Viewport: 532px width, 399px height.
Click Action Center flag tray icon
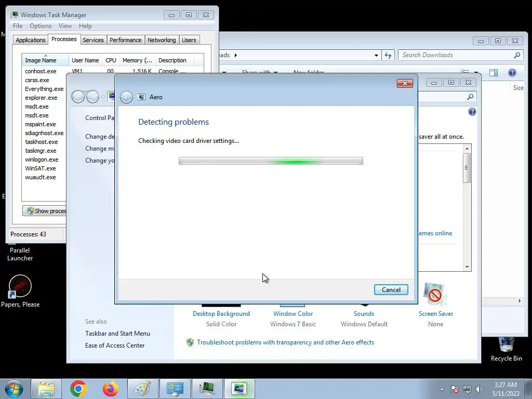pyautogui.click(x=454, y=389)
